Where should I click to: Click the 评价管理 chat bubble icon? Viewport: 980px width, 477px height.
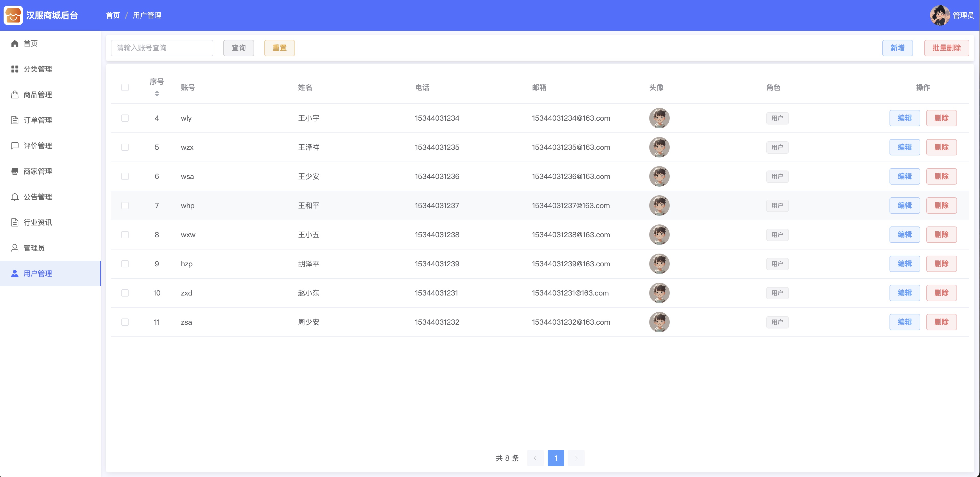point(15,146)
